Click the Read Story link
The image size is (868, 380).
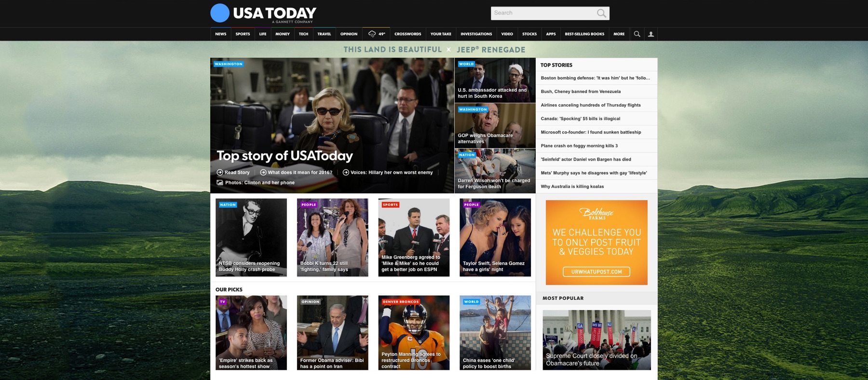pos(237,172)
